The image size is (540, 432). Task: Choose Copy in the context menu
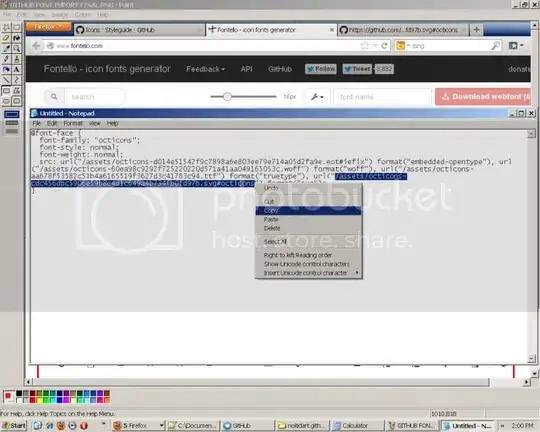[x=308, y=210]
